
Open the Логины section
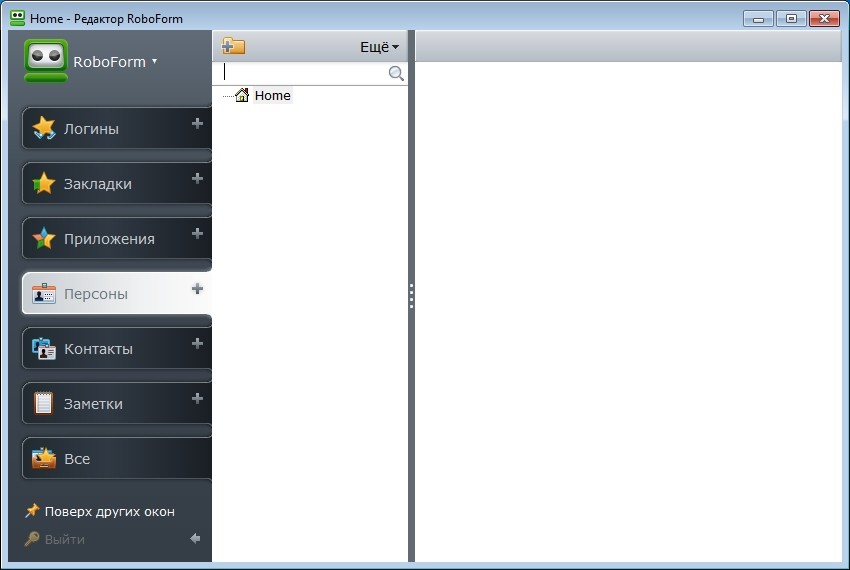point(117,129)
